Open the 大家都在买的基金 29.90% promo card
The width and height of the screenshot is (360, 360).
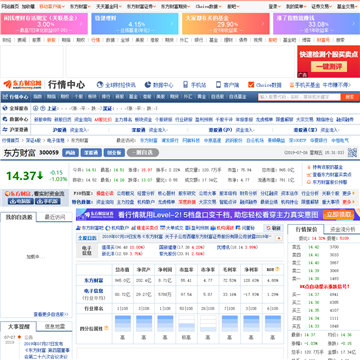[226, 24]
